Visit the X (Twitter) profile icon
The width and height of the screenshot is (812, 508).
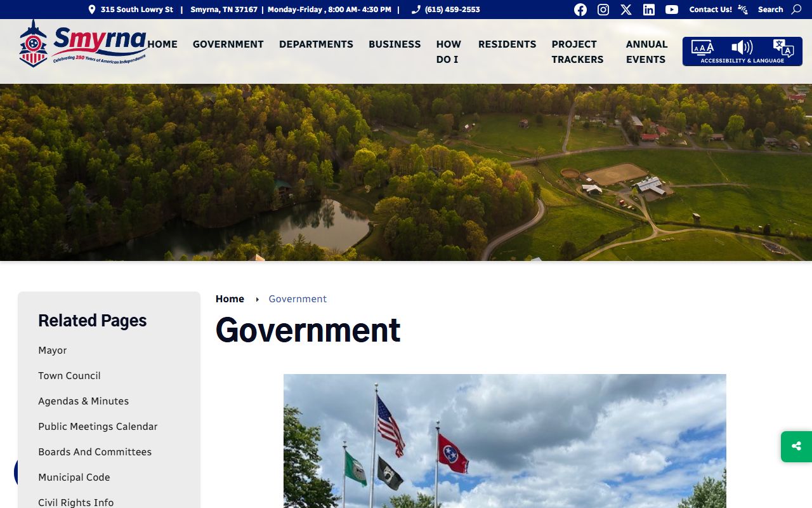click(x=626, y=10)
